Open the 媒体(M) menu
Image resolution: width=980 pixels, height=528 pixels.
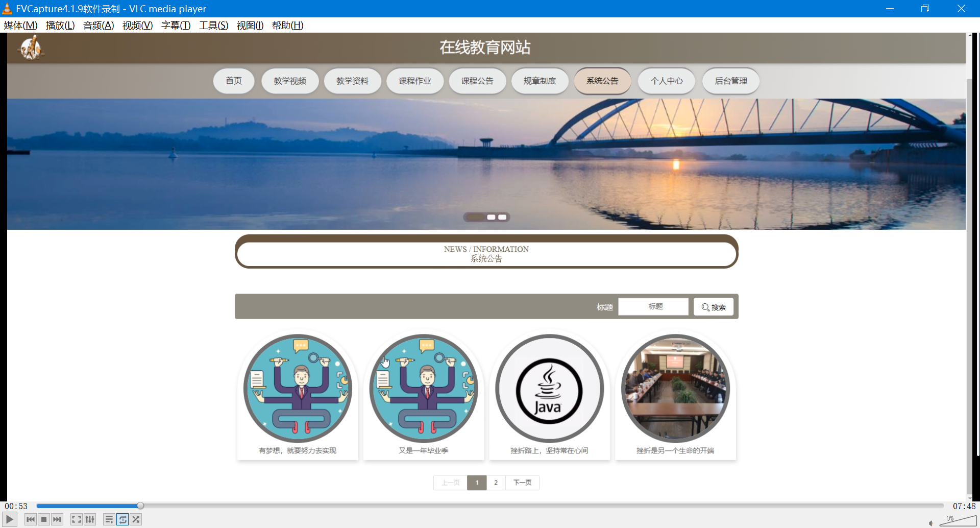coord(20,25)
